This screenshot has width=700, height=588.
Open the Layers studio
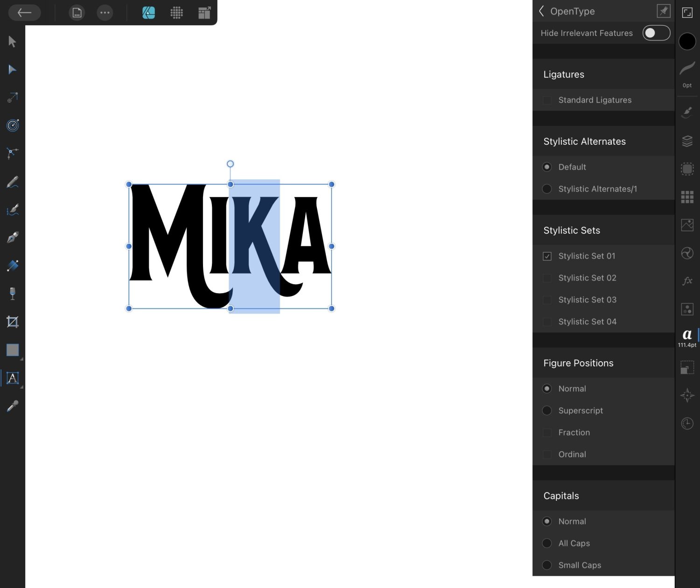tap(687, 141)
